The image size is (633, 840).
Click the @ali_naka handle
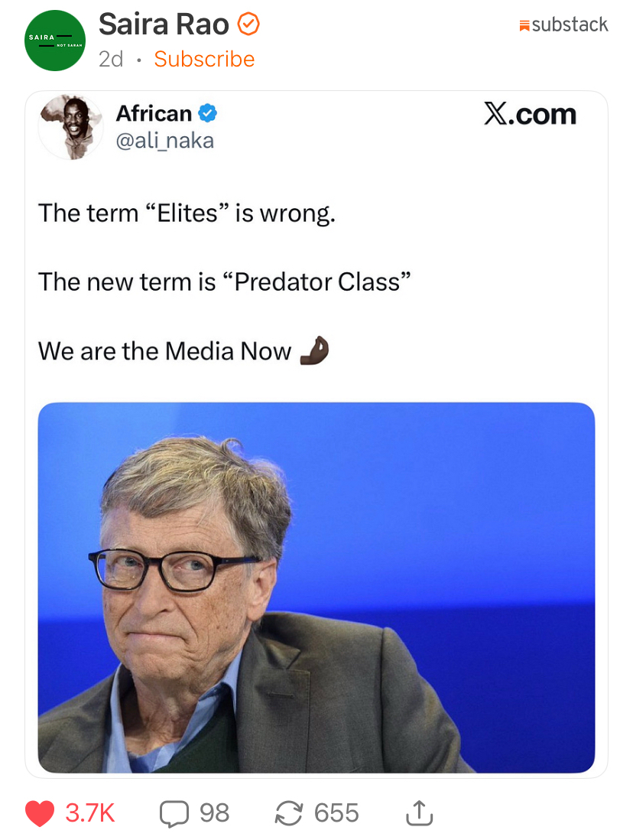point(164,141)
